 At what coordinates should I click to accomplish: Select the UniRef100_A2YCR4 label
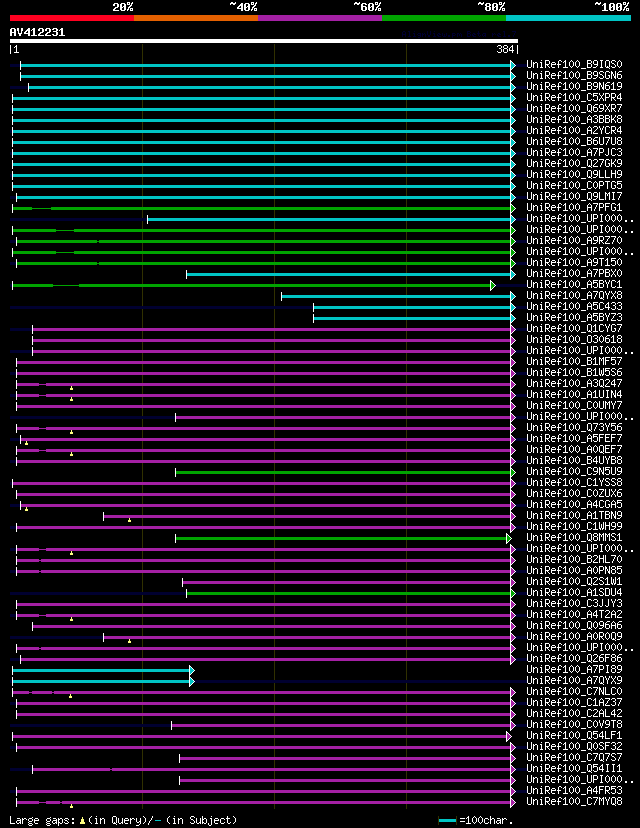click(574, 130)
